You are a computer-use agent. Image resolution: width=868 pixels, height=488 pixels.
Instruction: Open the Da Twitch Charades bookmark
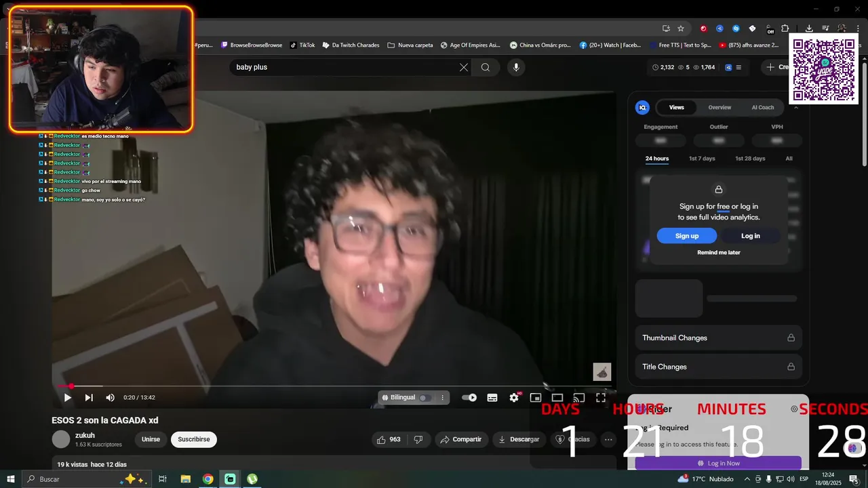351,45
